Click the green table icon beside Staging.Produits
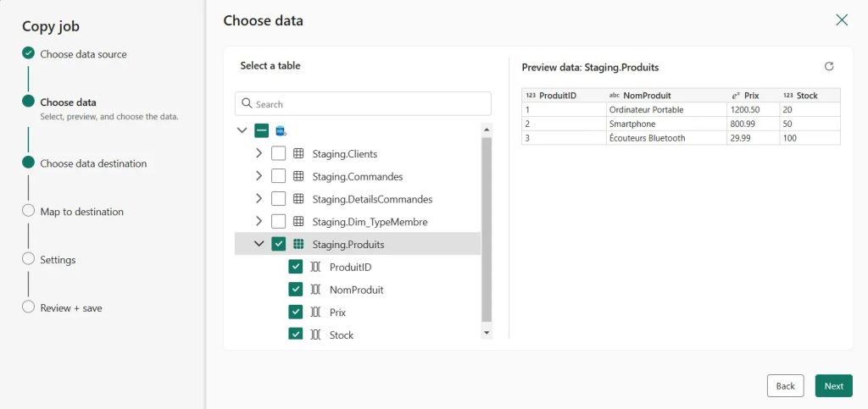This screenshot has width=868, height=409. click(x=298, y=244)
